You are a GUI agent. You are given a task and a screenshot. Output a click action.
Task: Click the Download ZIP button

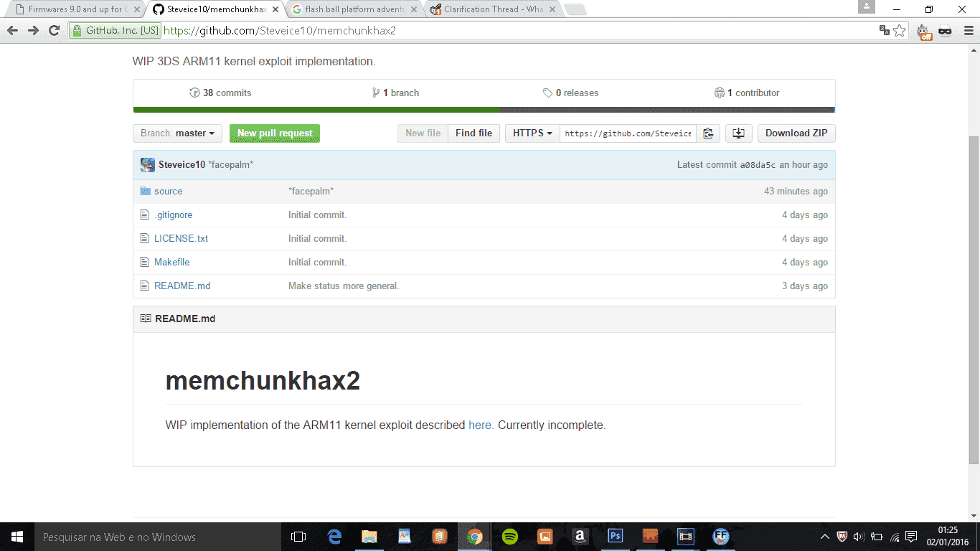[796, 133]
